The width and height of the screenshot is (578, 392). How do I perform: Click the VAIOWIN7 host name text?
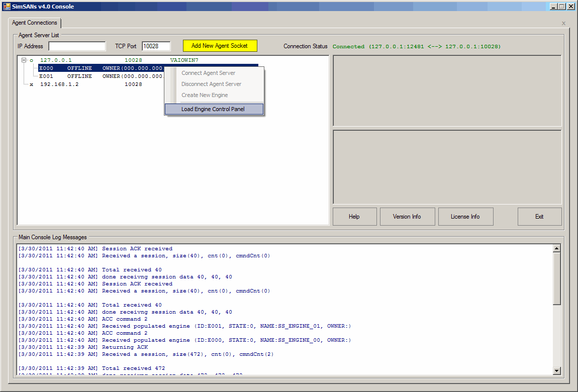184,60
